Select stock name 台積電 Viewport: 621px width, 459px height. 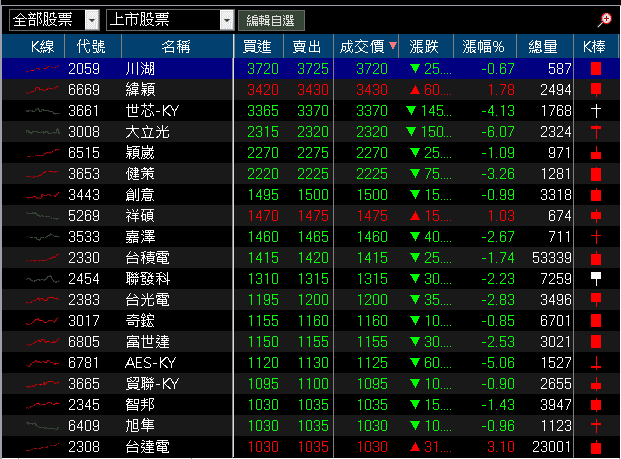(147, 258)
